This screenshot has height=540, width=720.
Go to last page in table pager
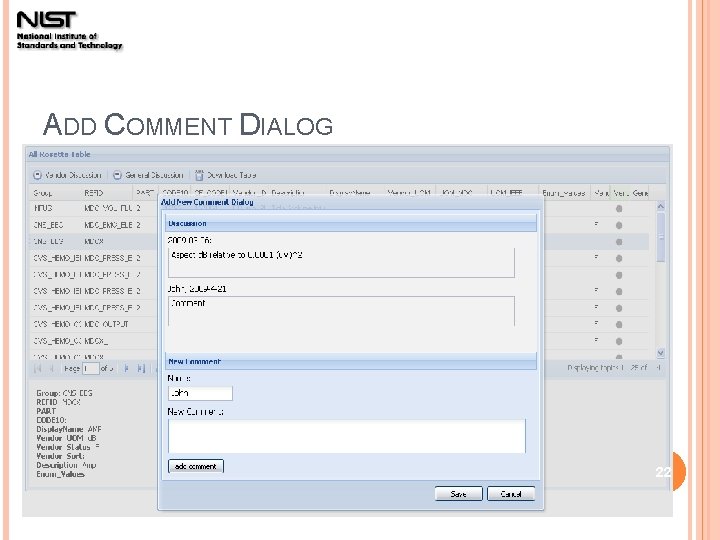[141, 368]
